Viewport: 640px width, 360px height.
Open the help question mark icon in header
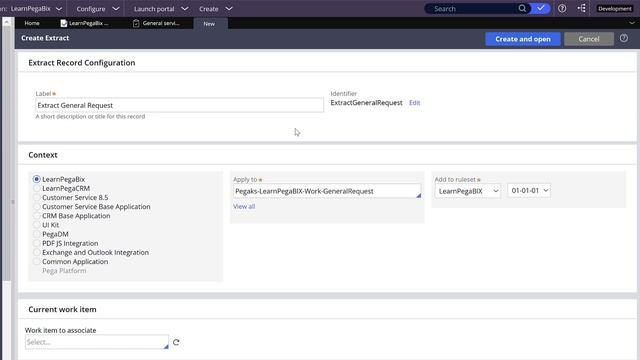click(x=562, y=8)
